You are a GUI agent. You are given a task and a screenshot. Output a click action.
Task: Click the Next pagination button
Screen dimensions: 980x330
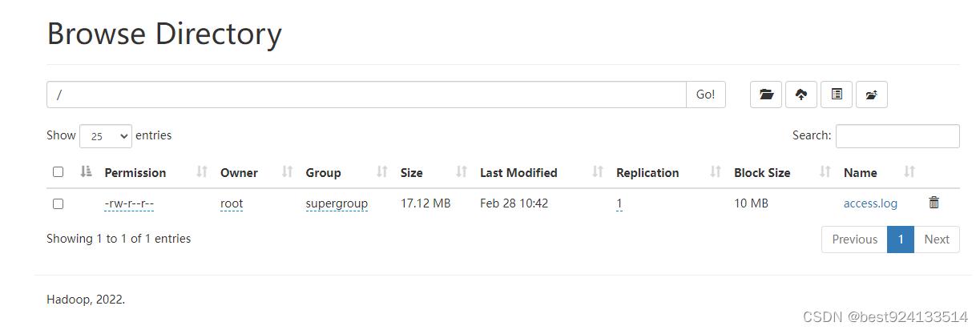pyautogui.click(x=936, y=239)
